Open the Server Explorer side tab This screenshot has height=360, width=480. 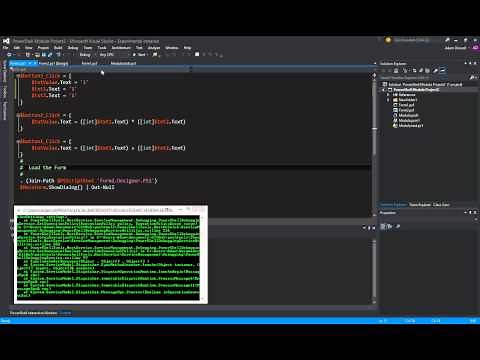click(x=4, y=72)
